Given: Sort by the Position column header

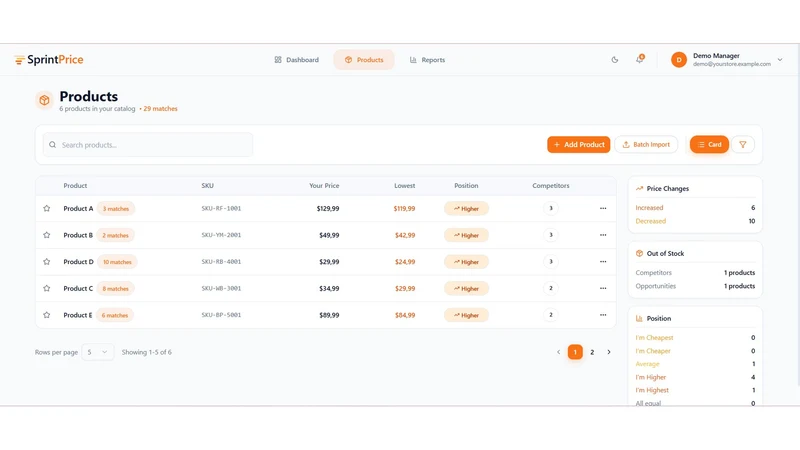Looking at the screenshot, I should pos(466,186).
